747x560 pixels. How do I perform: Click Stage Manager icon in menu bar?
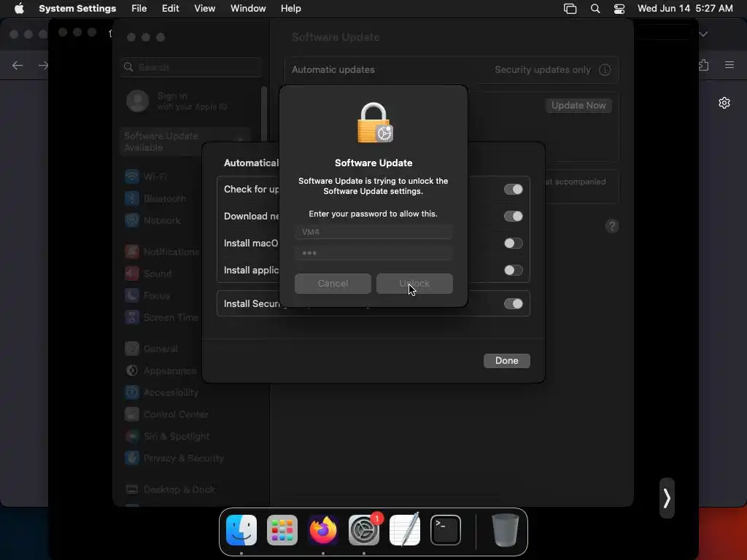click(570, 8)
